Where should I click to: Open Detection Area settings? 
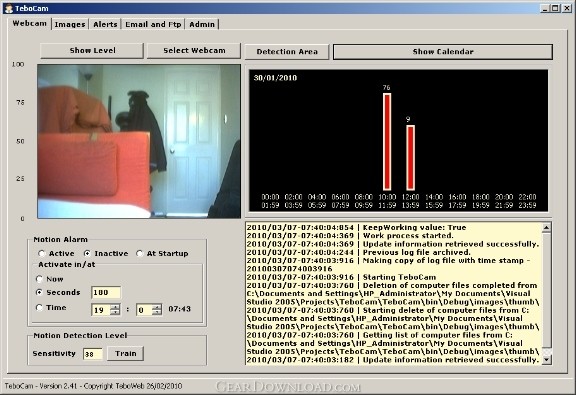pos(287,52)
